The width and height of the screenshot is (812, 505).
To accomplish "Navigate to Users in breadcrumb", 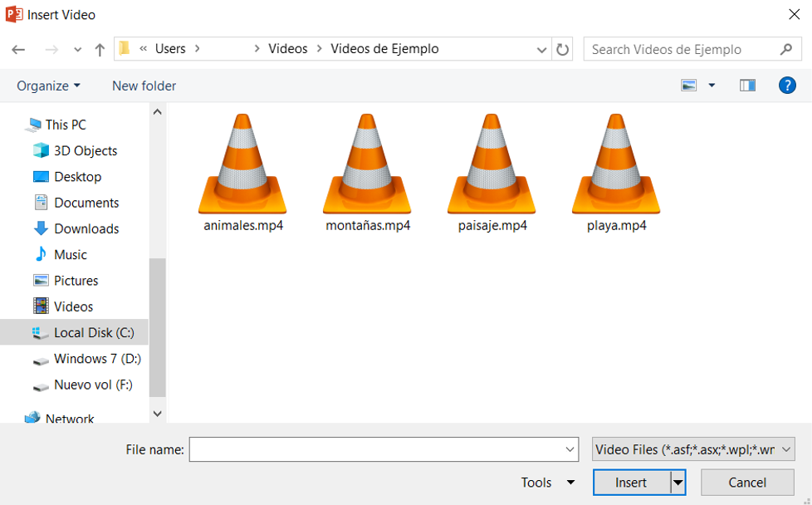I will pyautogui.click(x=170, y=49).
